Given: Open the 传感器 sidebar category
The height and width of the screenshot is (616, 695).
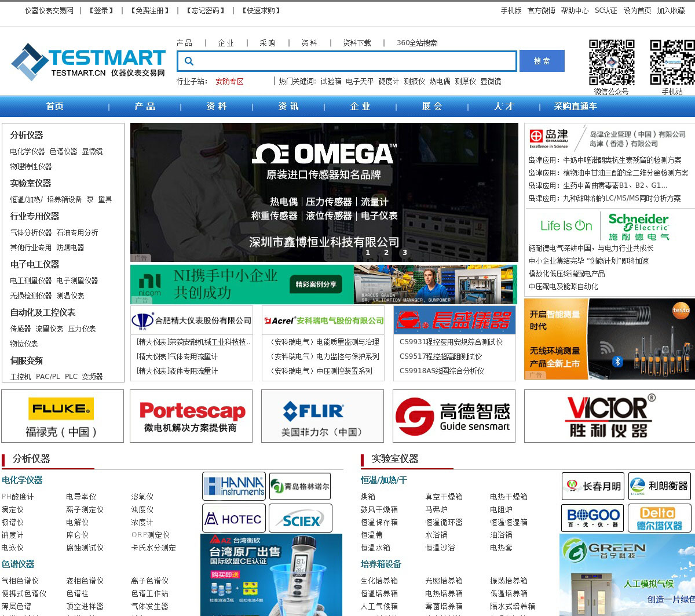Looking at the screenshot, I should click(20, 329).
